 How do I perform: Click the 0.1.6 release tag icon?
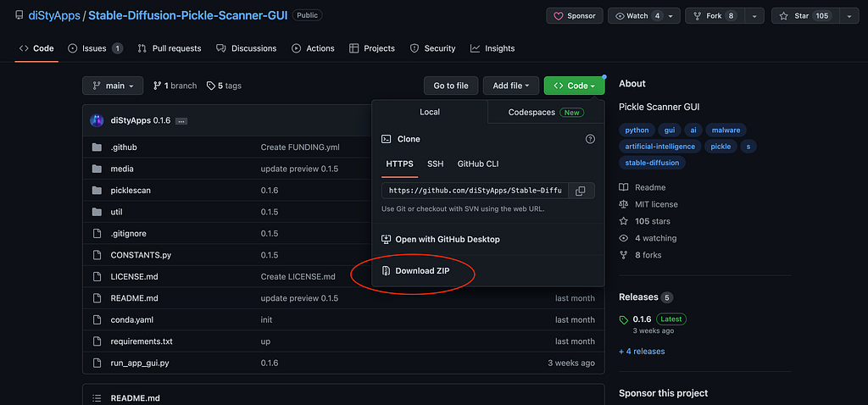[624, 319]
